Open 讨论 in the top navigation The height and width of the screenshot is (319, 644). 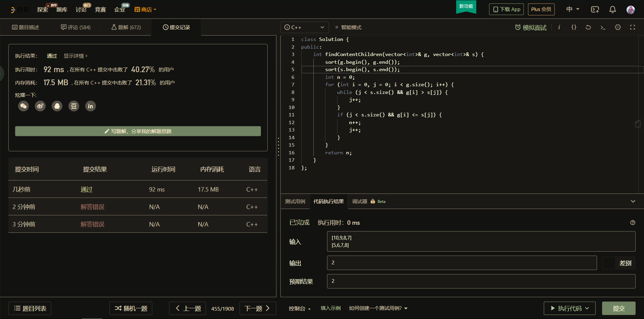(81, 9)
